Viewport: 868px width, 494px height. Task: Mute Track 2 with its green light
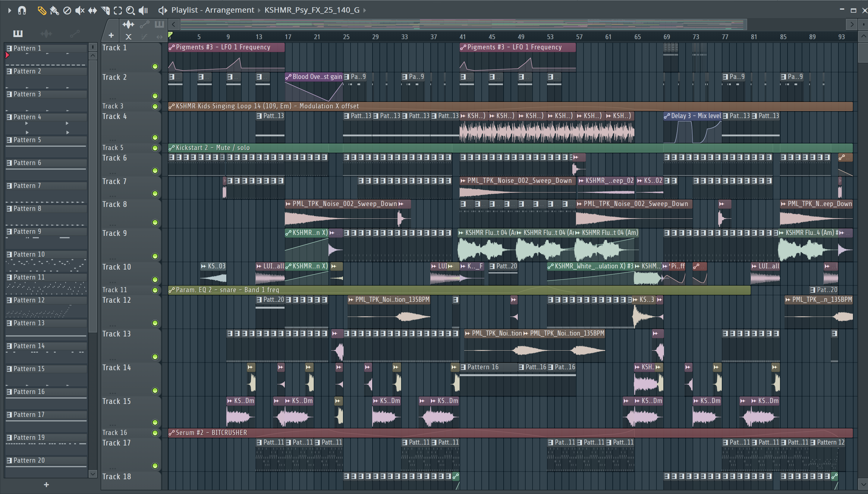(x=155, y=96)
